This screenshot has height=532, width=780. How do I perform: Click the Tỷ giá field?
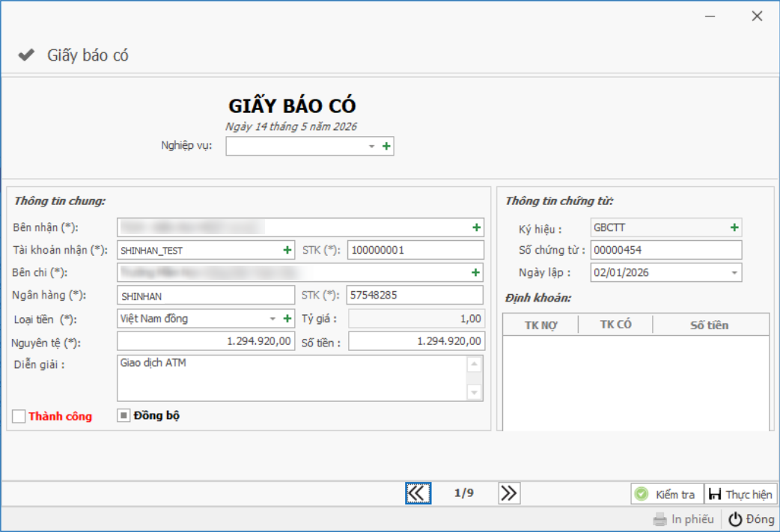[x=416, y=319]
